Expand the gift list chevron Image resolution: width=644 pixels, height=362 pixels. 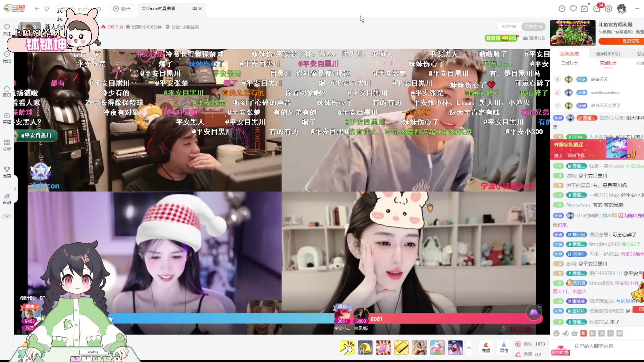[x=469, y=348]
